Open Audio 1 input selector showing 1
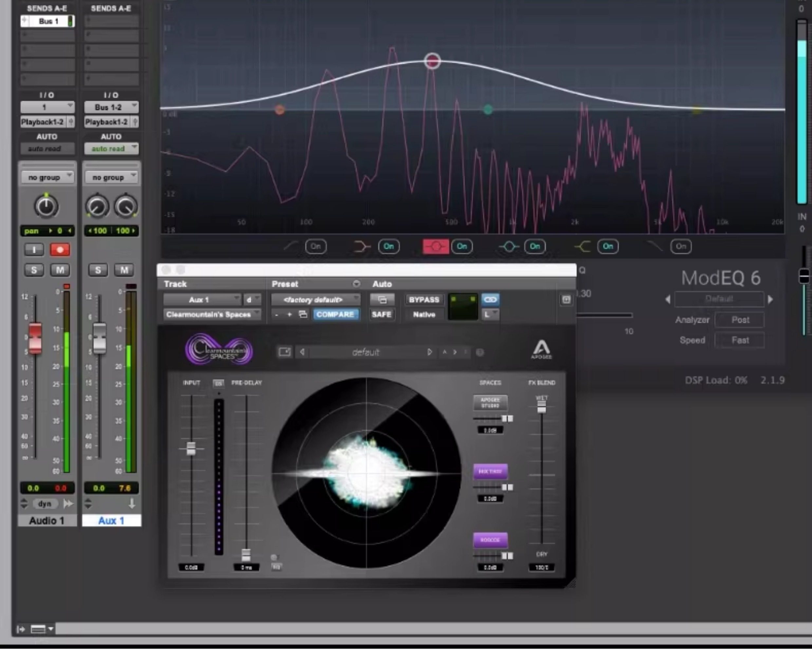812x650 pixels. pyautogui.click(x=47, y=107)
